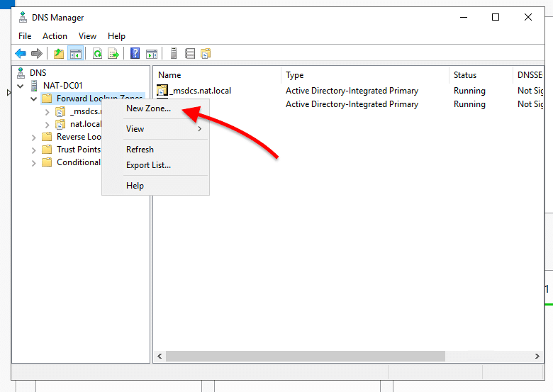553x392 pixels.
Task: Click the horizontal scrollbar left arrow
Action: click(x=160, y=356)
